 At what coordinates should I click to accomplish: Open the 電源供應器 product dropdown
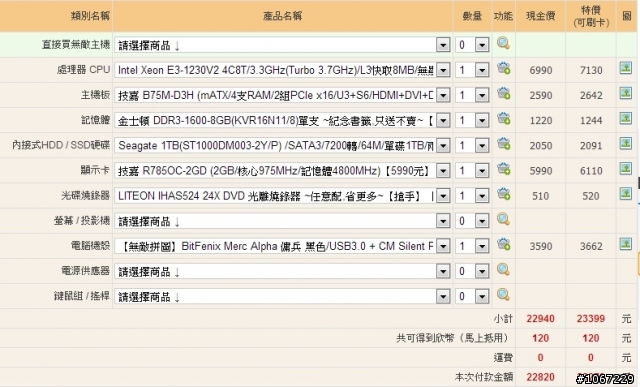(282, 271)
